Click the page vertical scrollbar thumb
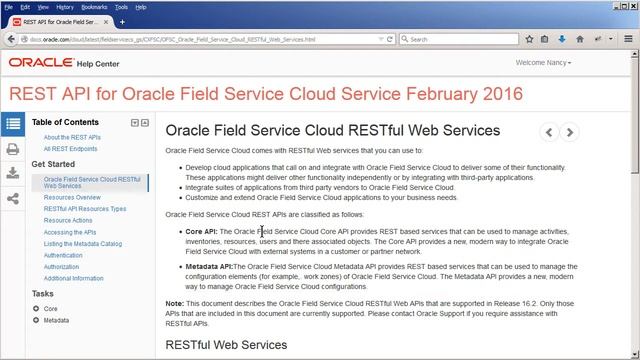The image size is (640, 360). [x=634, y=116]
